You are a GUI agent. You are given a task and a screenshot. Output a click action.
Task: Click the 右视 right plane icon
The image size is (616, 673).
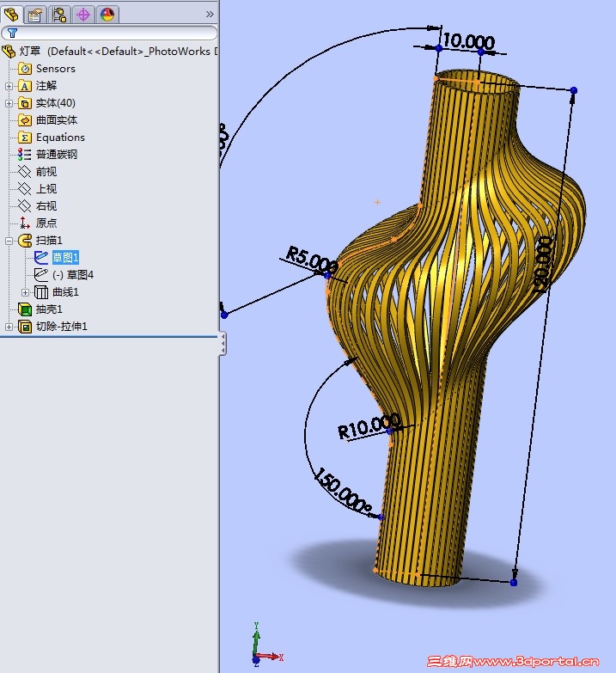tap(25, 206)
